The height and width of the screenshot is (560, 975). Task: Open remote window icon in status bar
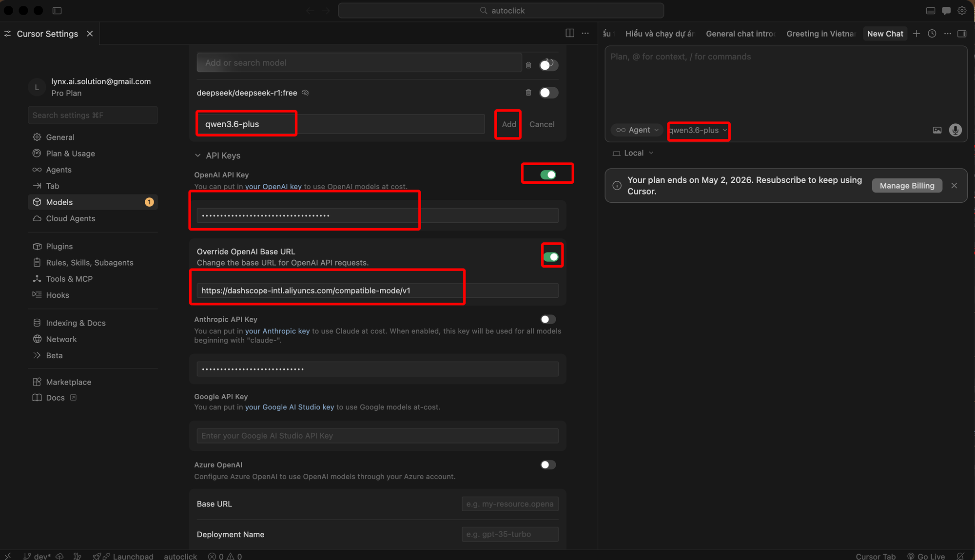tap(8, 556)
